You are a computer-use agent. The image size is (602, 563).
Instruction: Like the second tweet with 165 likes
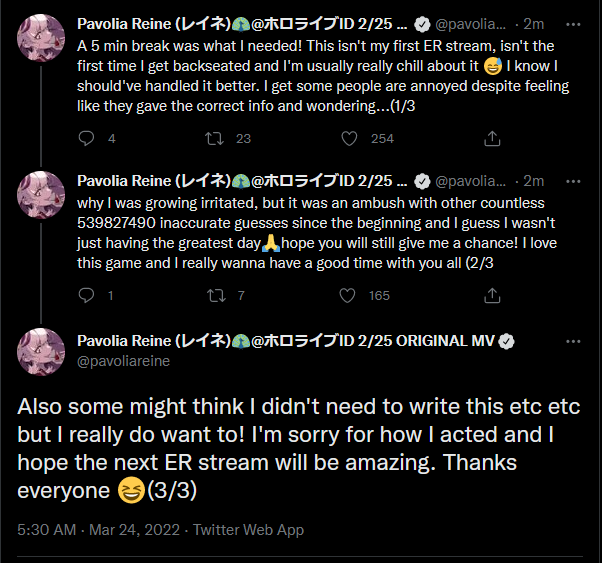coord(349,295)
